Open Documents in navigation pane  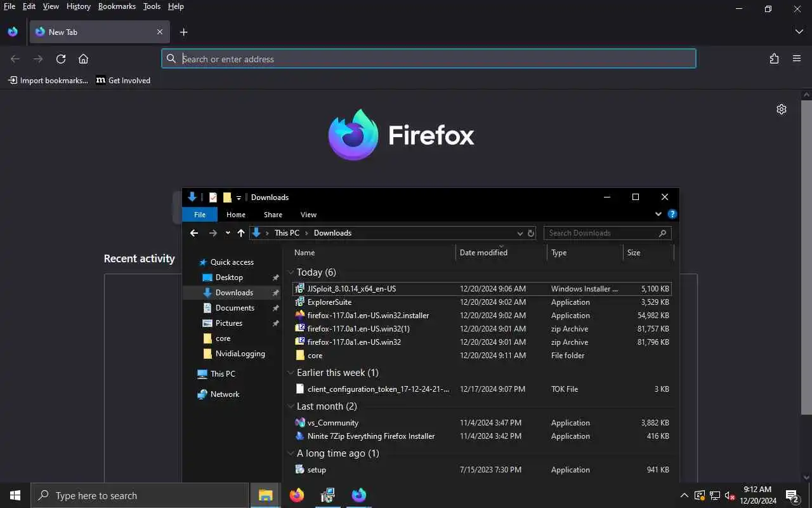pos(235,308)
